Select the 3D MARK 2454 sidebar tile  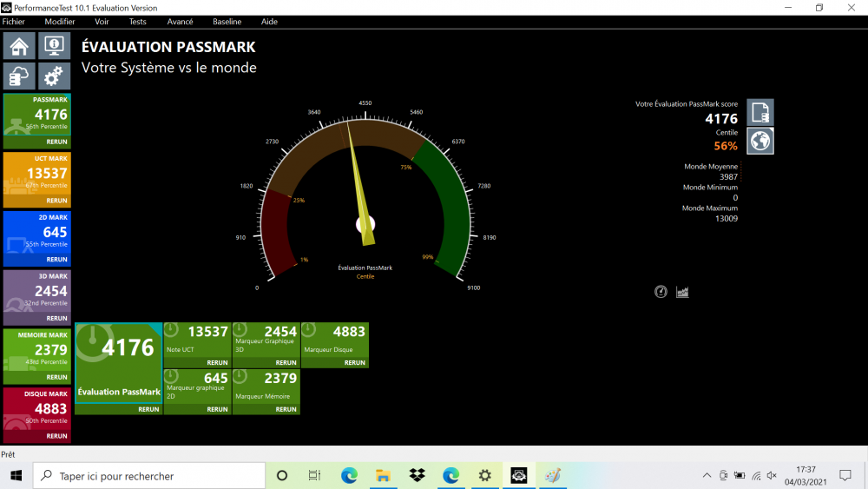coord(37,291)
